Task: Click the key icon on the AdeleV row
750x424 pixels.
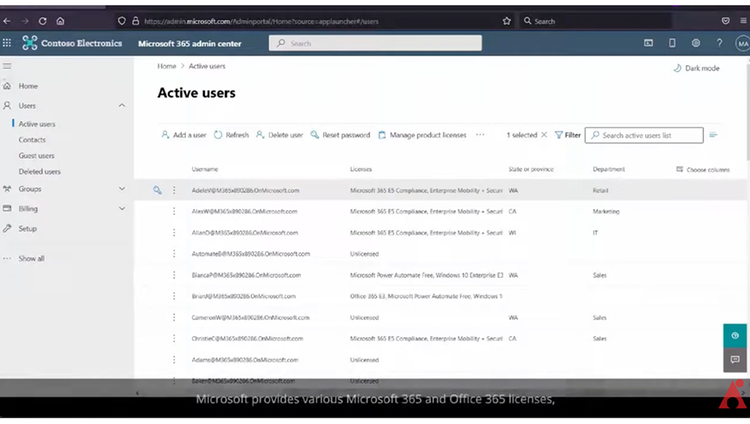Action: (157, 190)
